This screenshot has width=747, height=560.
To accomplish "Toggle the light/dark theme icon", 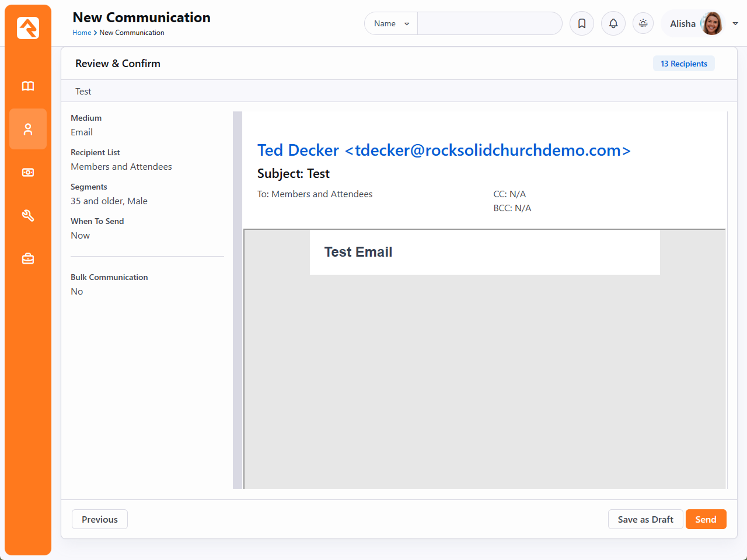I will [x=643, y=23].
